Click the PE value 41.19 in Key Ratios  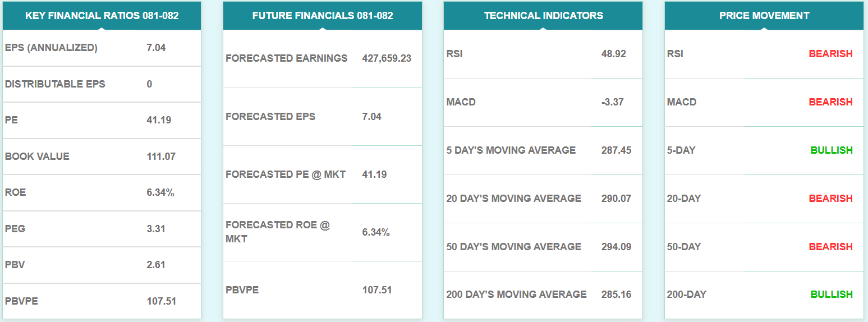(x=159, y=120)
